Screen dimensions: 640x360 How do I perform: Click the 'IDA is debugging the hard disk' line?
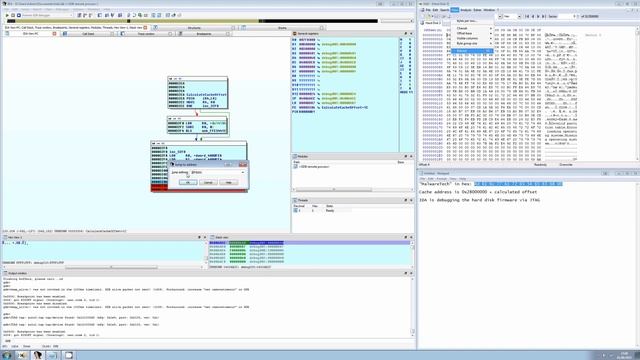click(x=480, y=200)
